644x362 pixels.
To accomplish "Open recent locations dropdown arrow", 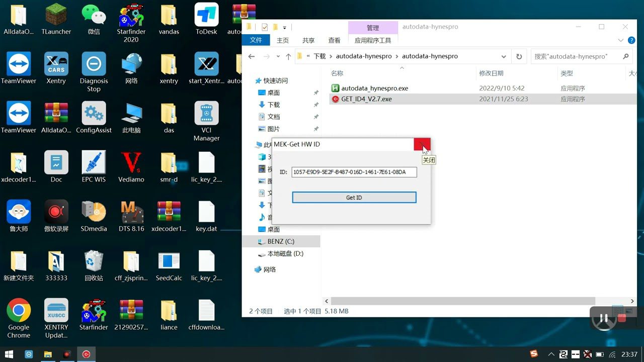I will pos(278,57).
